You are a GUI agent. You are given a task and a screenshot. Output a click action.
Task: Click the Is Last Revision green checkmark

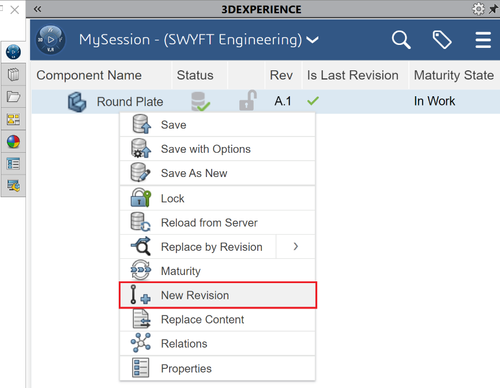[x=313, y=100]
